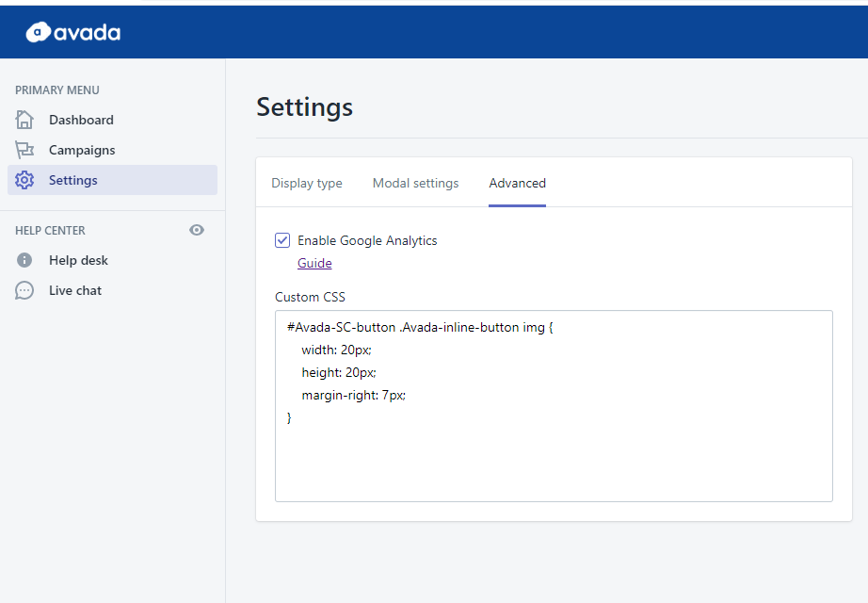Select Settings in the sidebar menu
Viewport: 868px width, 603px height.
(73, 180)
